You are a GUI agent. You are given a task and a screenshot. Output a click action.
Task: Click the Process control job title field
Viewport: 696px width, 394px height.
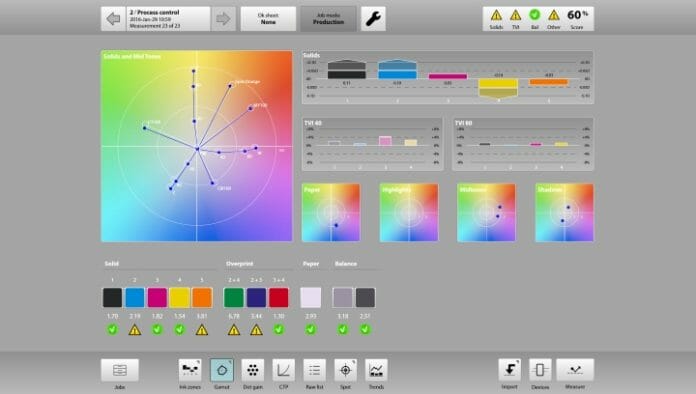[168, 19]
